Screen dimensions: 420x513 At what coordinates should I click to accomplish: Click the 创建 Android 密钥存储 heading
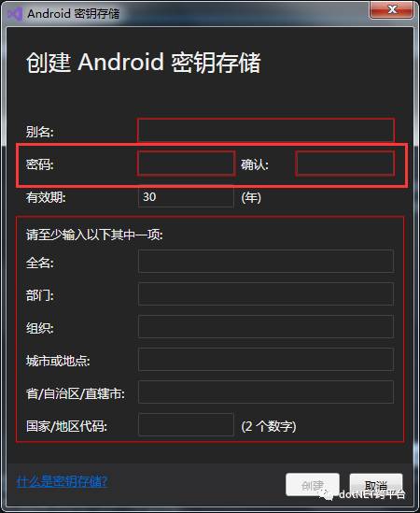coord(144,63)
